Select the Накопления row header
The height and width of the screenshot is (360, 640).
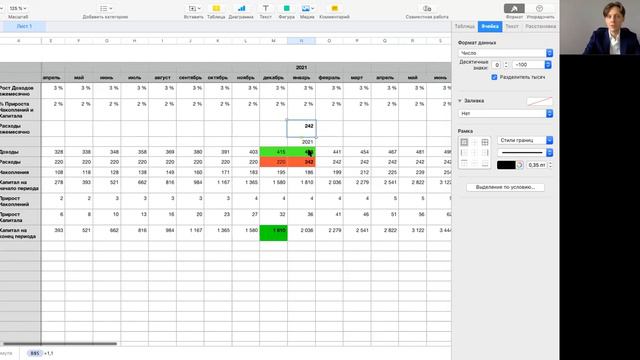[x=20, y=172]
